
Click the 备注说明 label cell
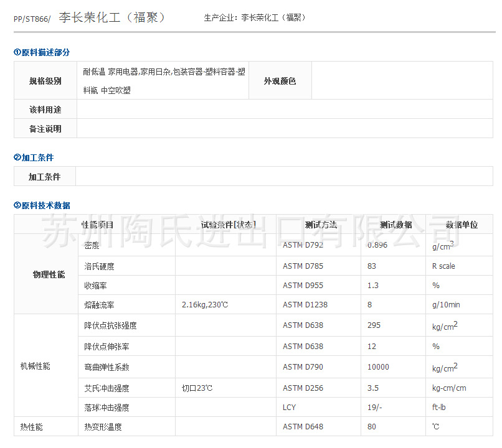45,129
